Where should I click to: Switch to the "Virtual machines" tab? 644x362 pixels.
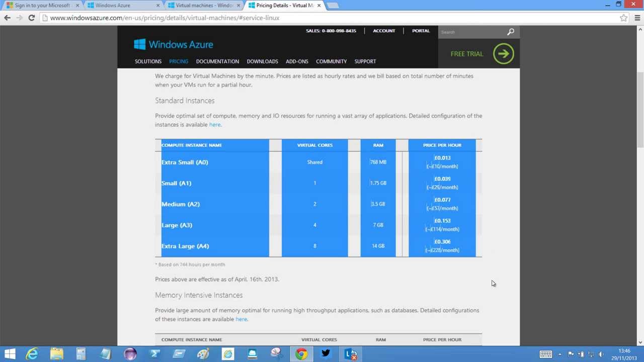coord(204,5)
